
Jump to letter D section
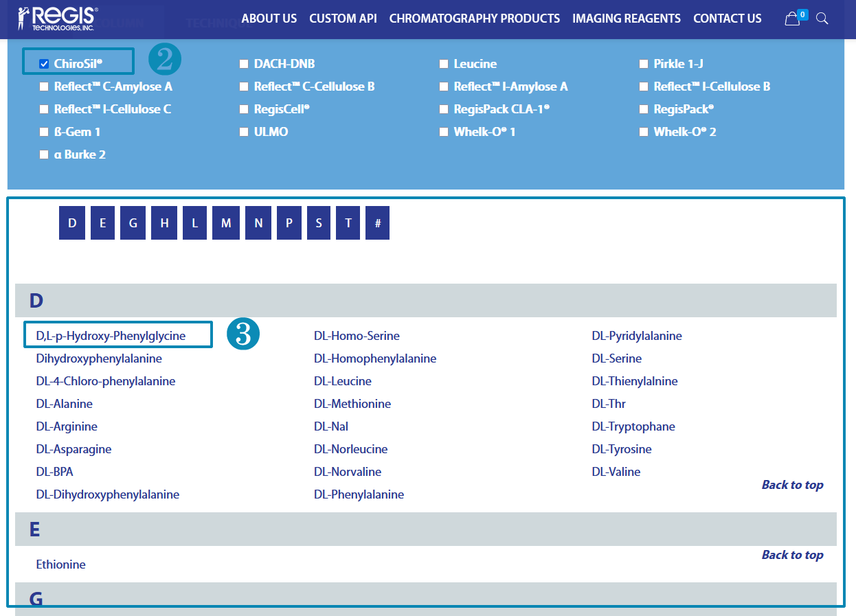[72, 223]
